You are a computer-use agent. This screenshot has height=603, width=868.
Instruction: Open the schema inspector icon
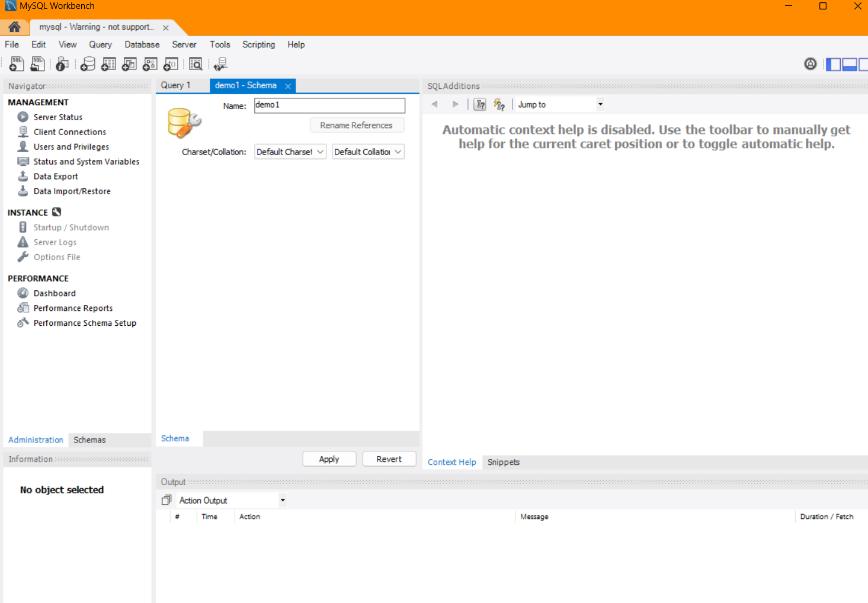point(62,64)
